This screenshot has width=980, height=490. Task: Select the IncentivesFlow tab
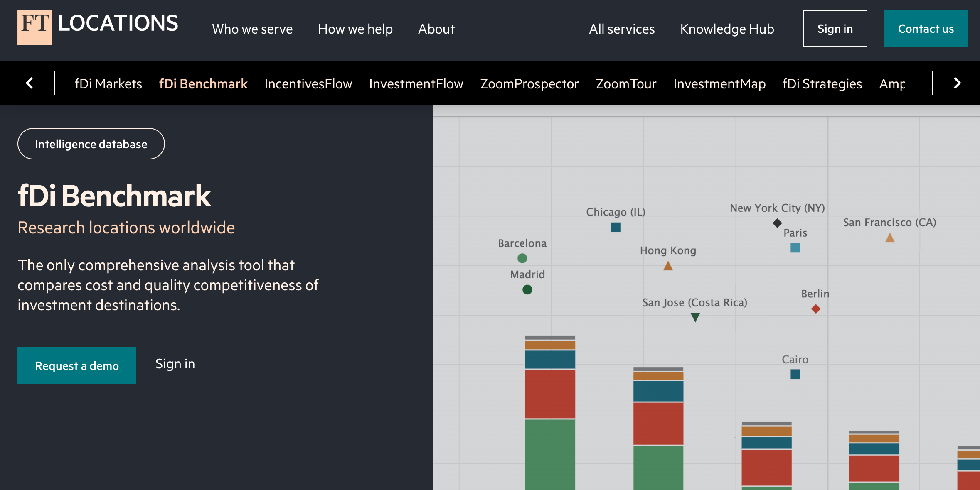pyautogui.click(x=308, y=83)
